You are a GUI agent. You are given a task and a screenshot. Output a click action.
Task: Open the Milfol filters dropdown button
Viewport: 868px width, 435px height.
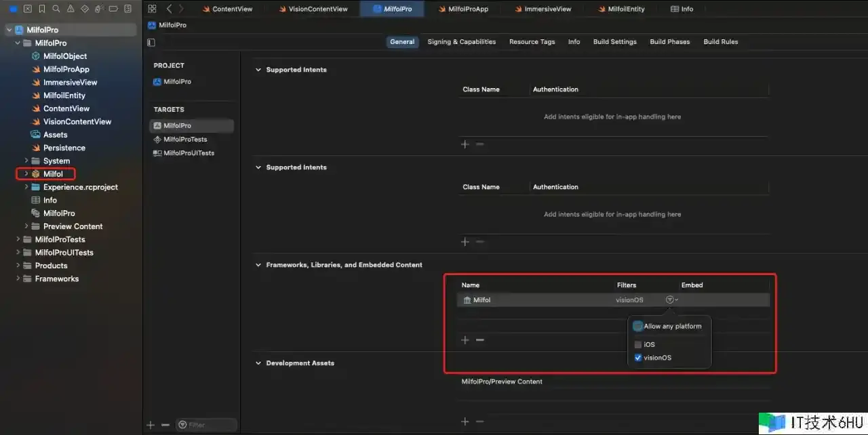coord(671,299)
